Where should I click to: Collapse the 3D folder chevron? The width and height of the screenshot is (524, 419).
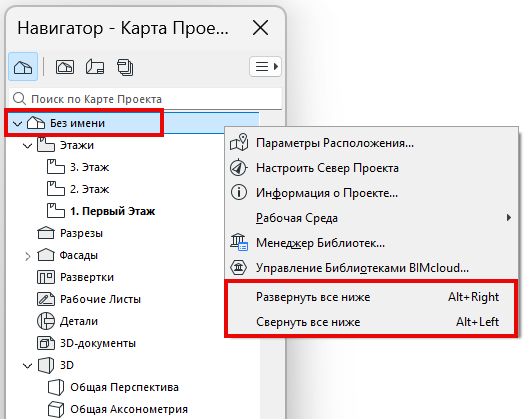point(27,366)
